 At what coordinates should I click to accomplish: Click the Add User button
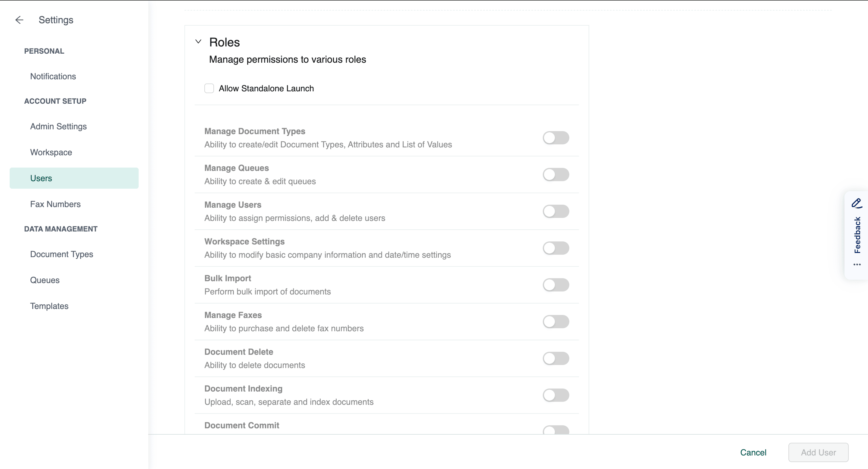(818, 452)
